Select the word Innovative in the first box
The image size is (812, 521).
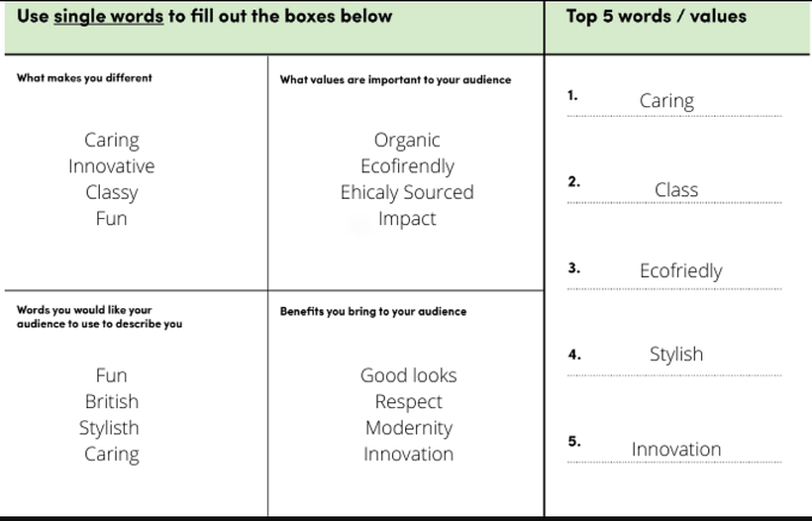111,166
